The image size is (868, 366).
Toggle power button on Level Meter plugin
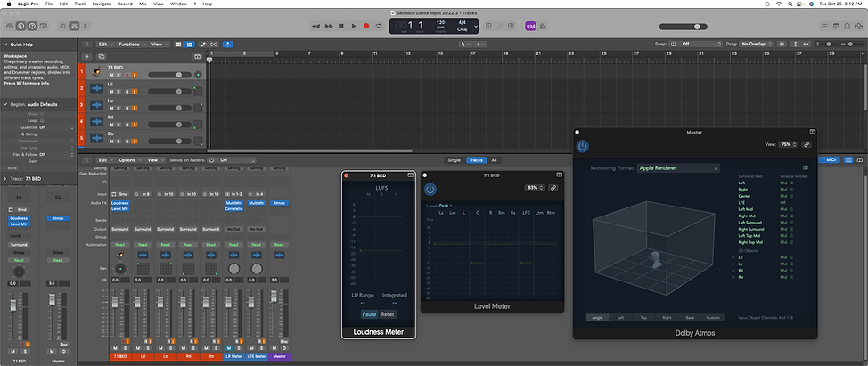(x=430, y=190)
